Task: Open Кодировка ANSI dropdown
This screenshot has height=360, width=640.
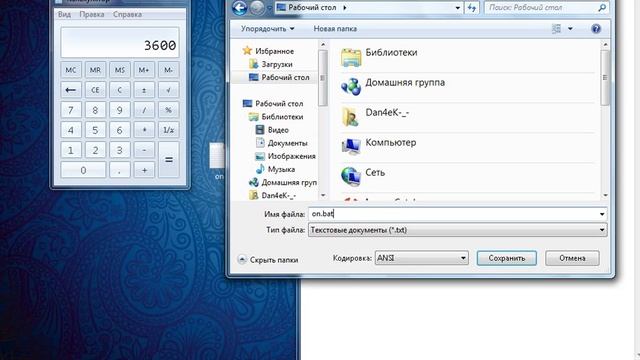Action: (421, 258)
